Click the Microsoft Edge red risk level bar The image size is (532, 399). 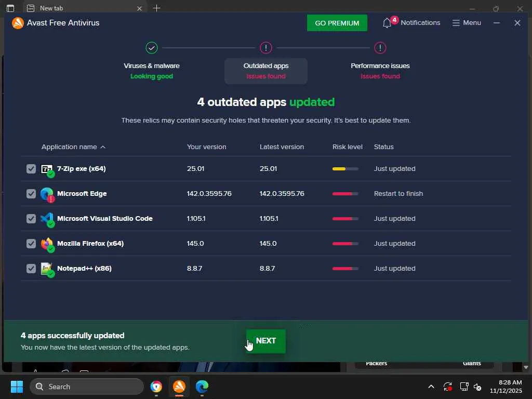pyautogui.click(x=345, y=194)
